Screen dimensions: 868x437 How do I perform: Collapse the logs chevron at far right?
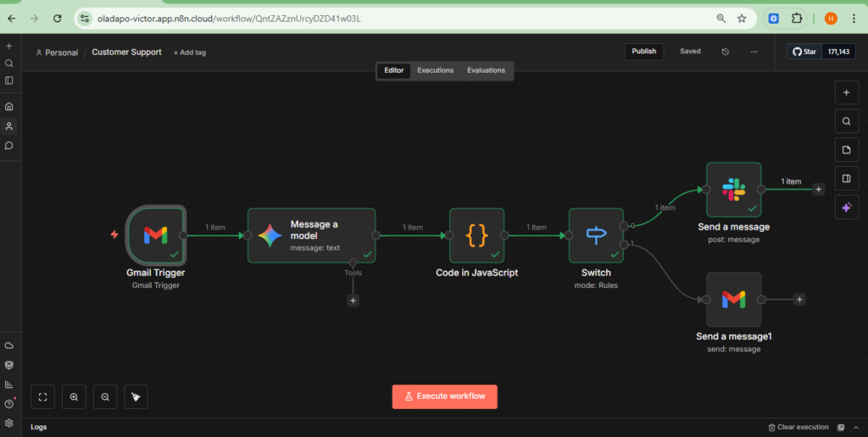[x=857, y=427]
